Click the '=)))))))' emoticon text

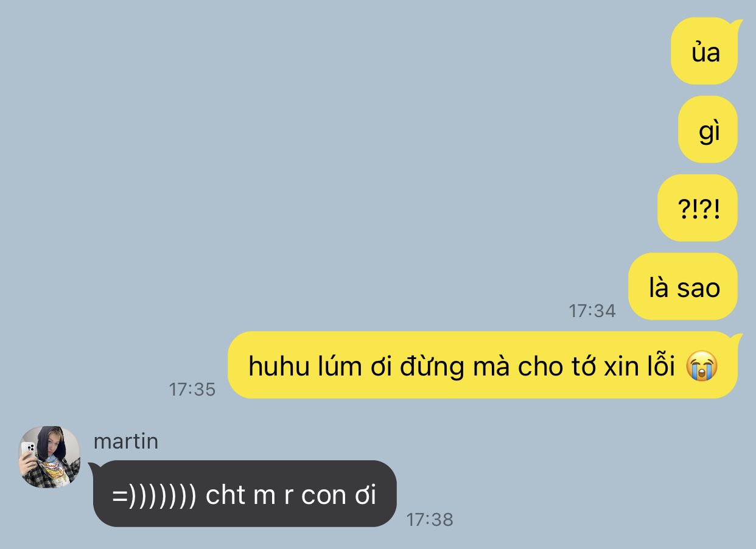(155, 495)
